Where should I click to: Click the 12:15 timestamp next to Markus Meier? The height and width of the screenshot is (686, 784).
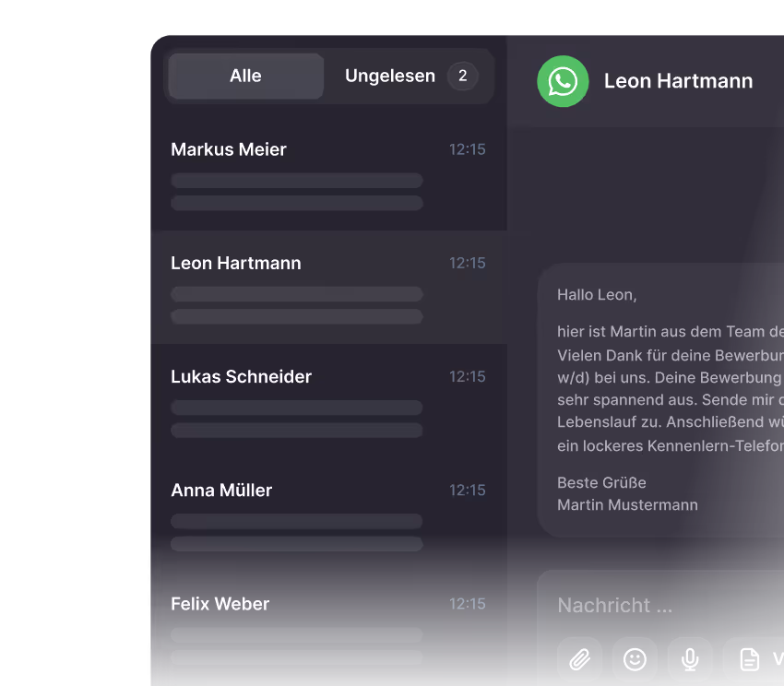tap(468, 149)
